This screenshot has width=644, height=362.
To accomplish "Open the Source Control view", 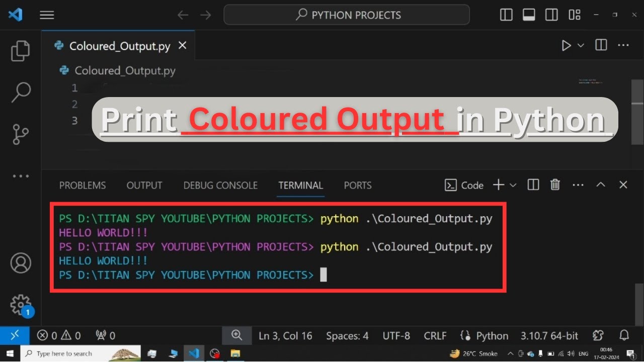I will pos(21,134).
